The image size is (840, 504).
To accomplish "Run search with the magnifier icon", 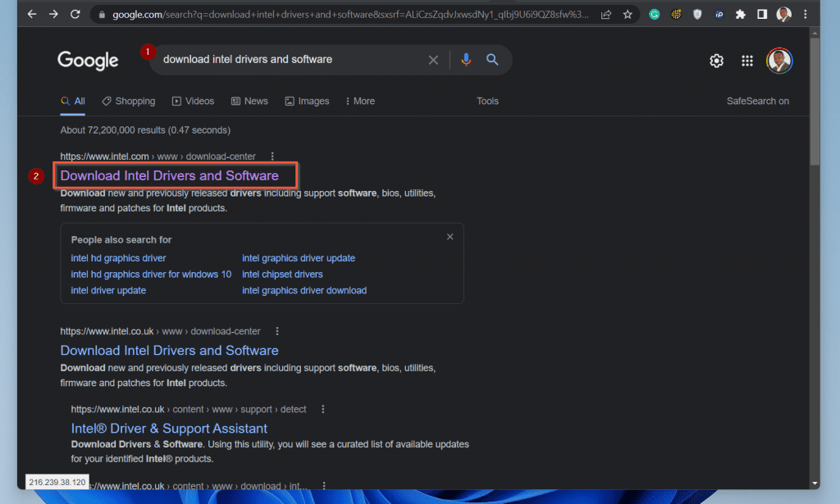I will pyautogui.click(x=492, y=59).
